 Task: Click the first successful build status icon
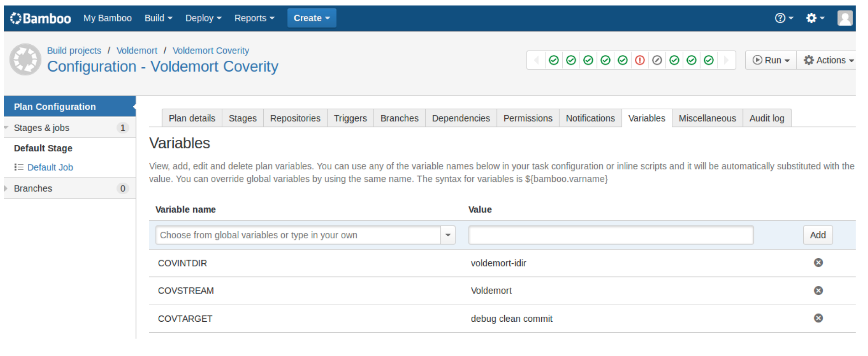tap(554, 60)
